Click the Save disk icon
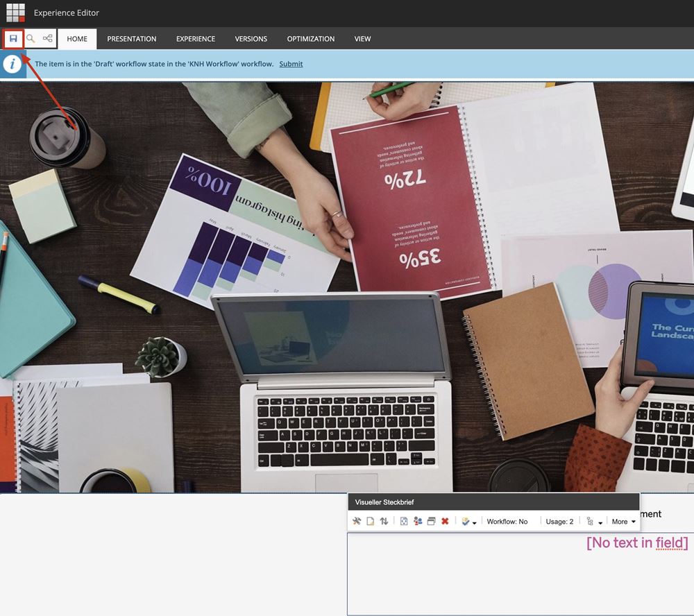This screenshot has width=694, height=616. coord(13,39)
